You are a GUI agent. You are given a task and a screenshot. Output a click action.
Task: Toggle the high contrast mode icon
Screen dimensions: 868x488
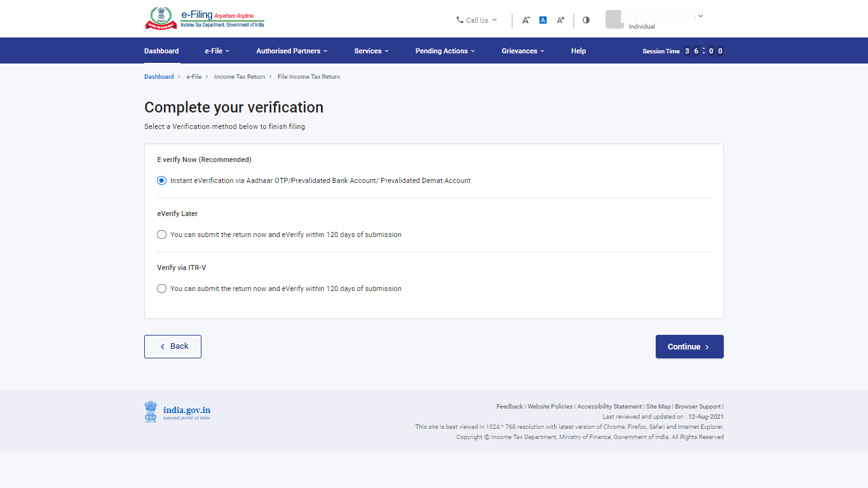pos(586,20)
